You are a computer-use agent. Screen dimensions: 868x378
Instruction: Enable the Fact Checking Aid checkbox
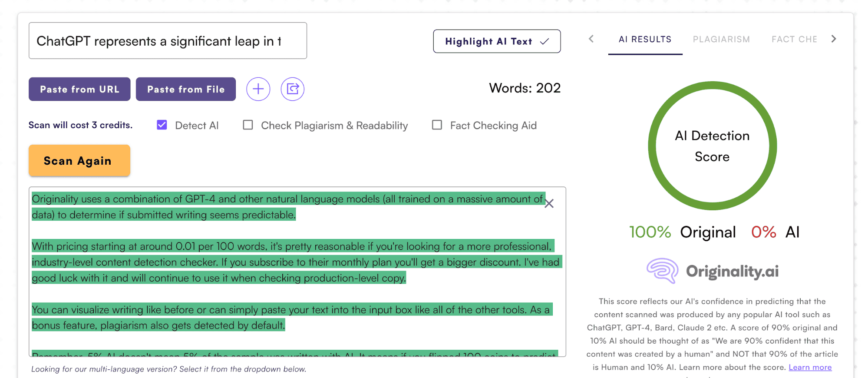437,125
